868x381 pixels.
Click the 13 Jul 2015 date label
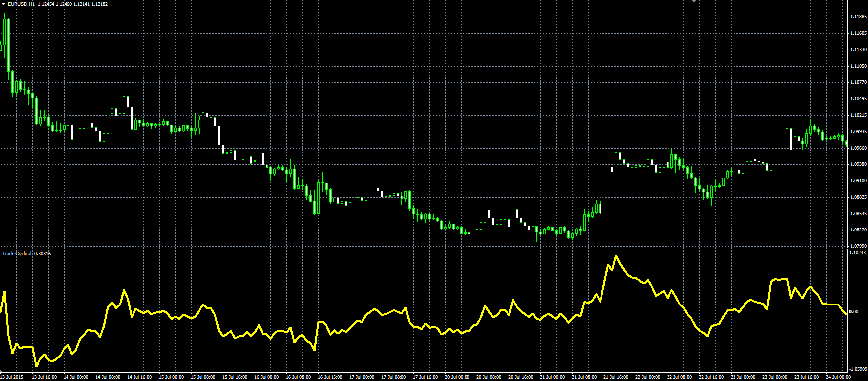12,377
